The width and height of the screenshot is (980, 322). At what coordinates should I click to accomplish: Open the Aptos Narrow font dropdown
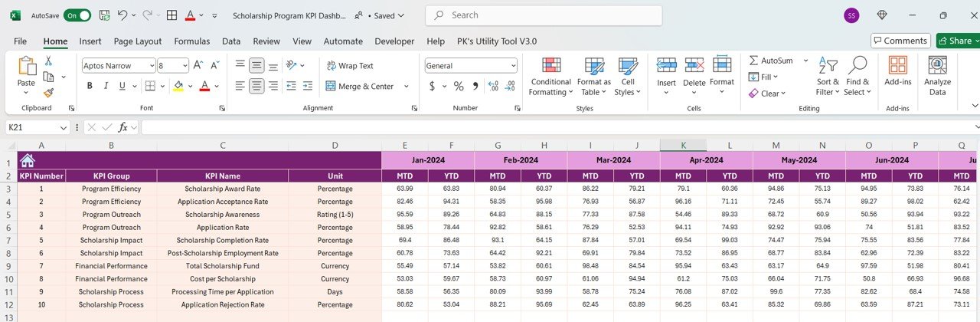point(151,66)
